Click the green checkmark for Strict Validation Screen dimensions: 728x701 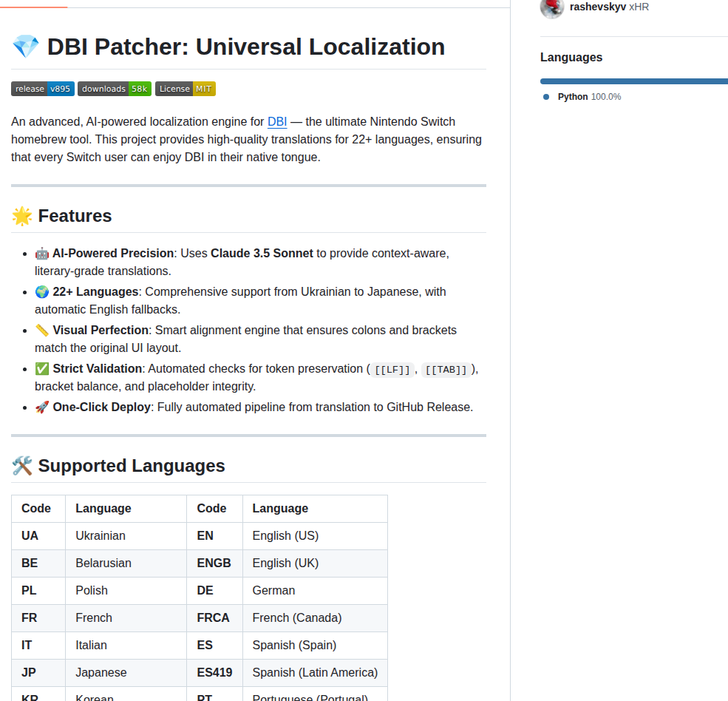[42, 369]
